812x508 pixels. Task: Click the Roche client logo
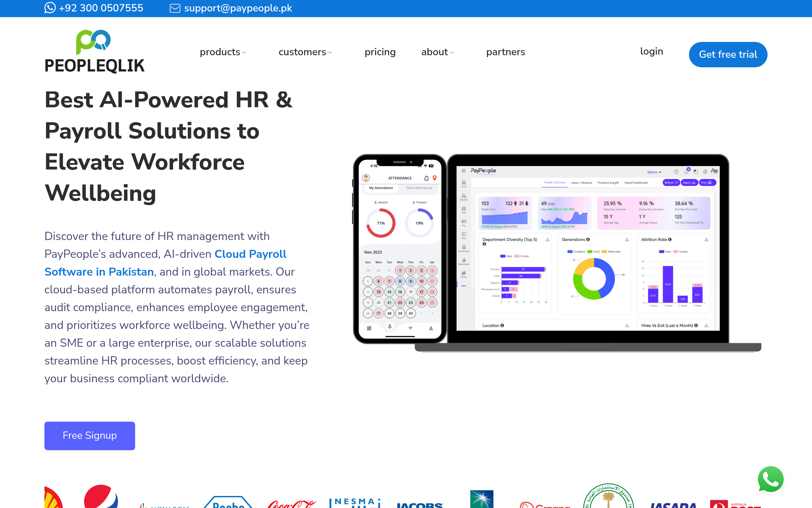click(228, 502)
